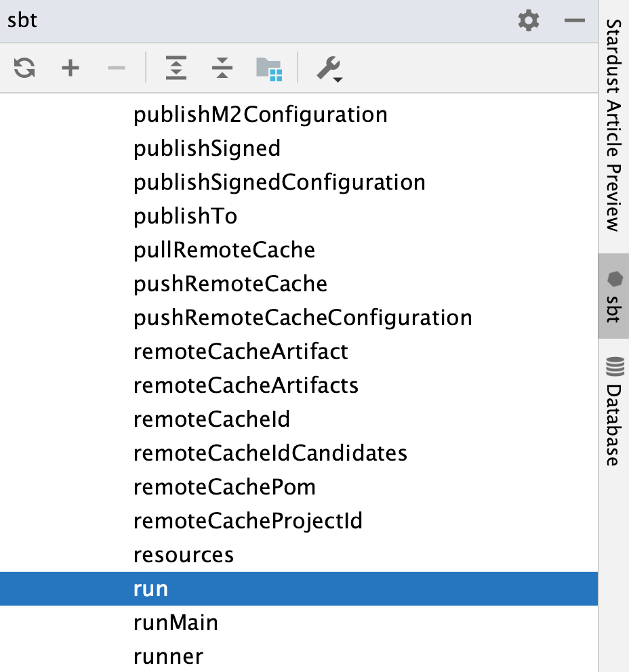Image resolution: width=629 pixels, height=672 pixels.
Task: Reload all sbt projects
Action: click(x=24, y=68)
